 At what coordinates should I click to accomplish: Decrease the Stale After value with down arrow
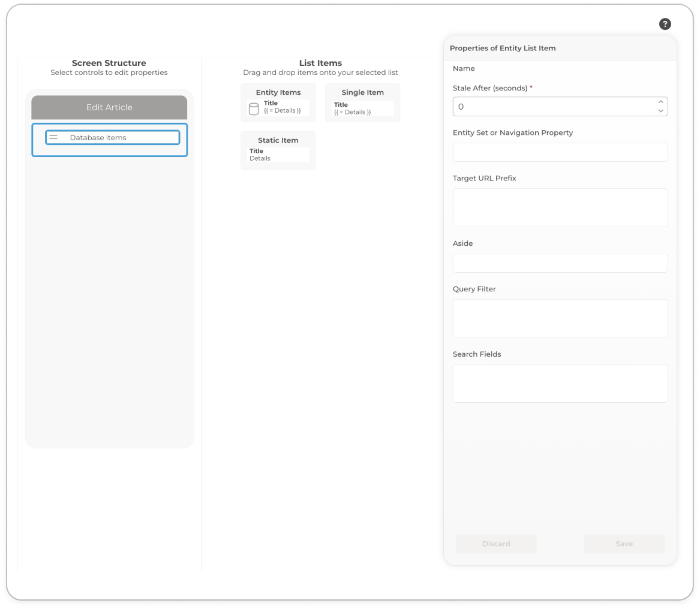pyautogui.click(x=660, y=111)
